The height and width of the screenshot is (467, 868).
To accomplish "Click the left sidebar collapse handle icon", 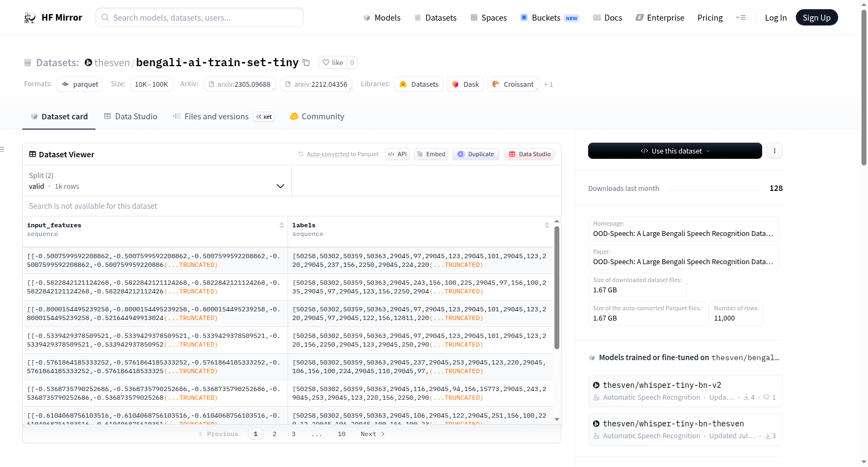I will point(2,149).
